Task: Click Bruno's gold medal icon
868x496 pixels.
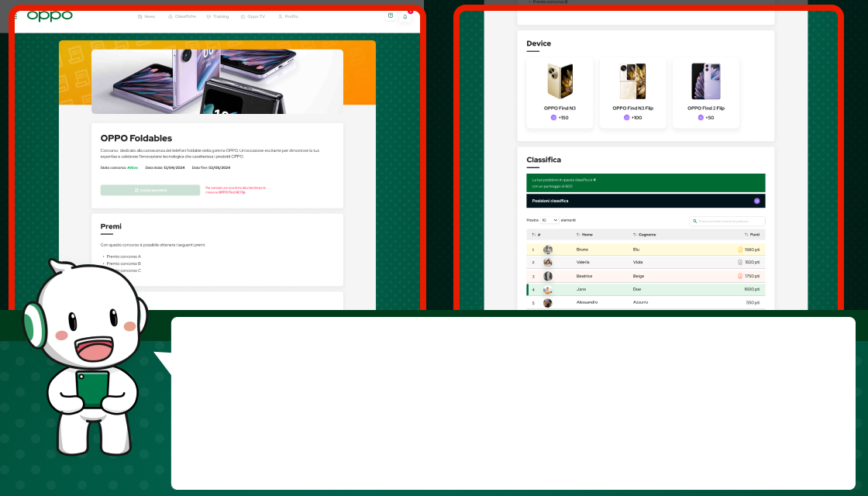Action: [741, 250]
